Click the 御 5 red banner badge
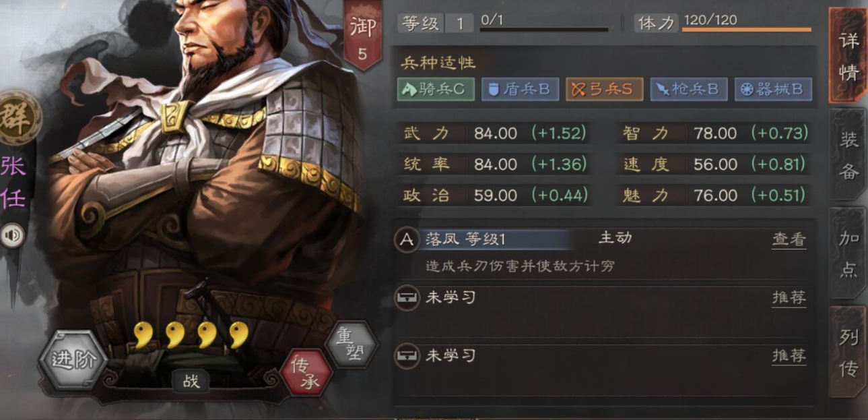 tap(362, 38)
